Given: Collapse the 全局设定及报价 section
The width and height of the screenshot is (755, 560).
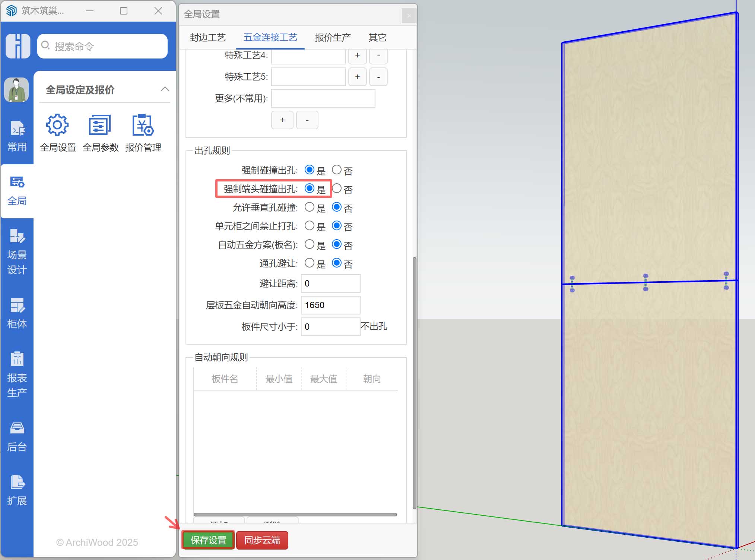Looking at the screenshot, I should [165, 89].
